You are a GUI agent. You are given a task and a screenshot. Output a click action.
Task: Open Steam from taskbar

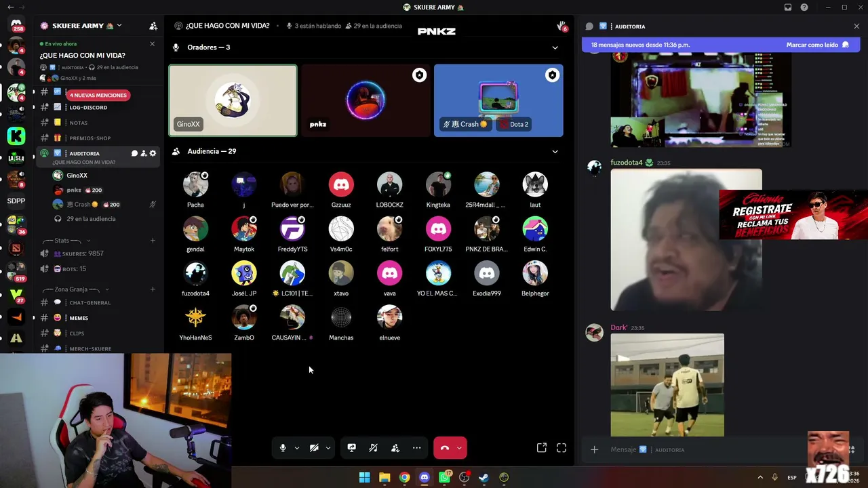pyautogui.click(x=484, y=477)
